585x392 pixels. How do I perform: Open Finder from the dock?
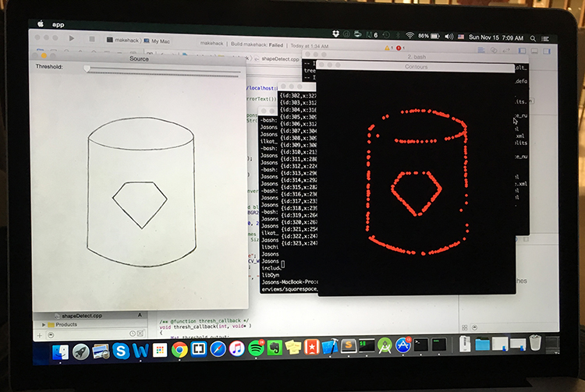coord(60,351)
